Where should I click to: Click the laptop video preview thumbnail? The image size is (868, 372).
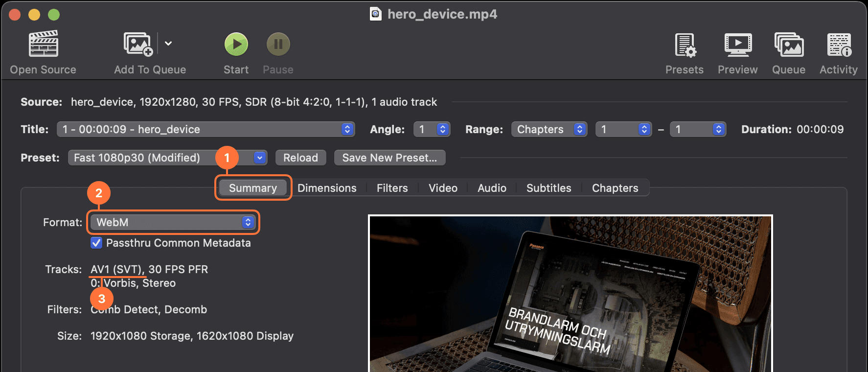pyautogui.click(x=570, y=294)
